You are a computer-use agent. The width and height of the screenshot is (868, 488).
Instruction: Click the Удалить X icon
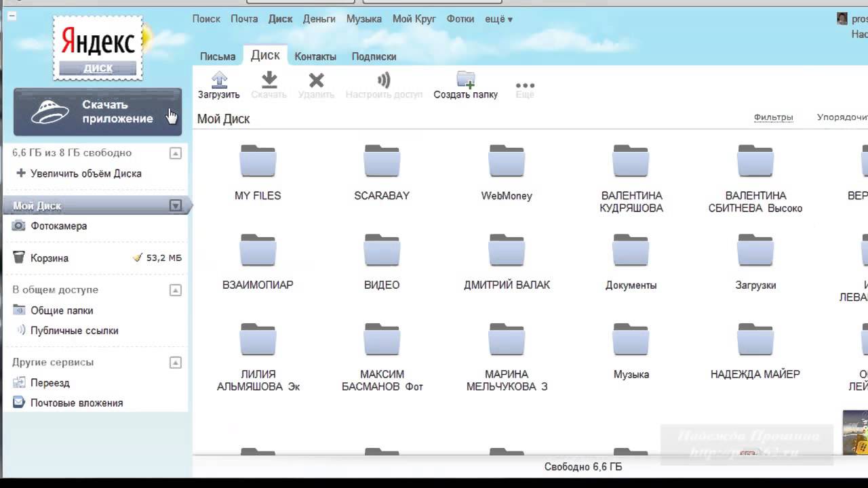point(316,81)
